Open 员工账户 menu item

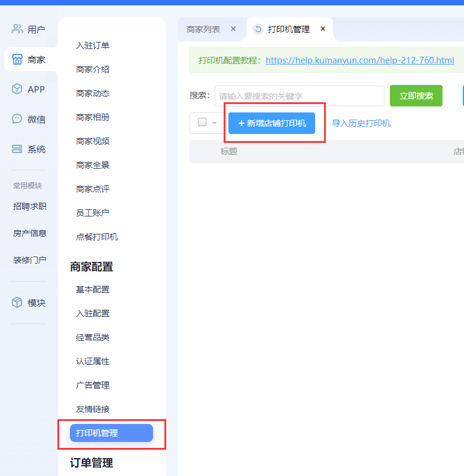click(x=93, y=213)
